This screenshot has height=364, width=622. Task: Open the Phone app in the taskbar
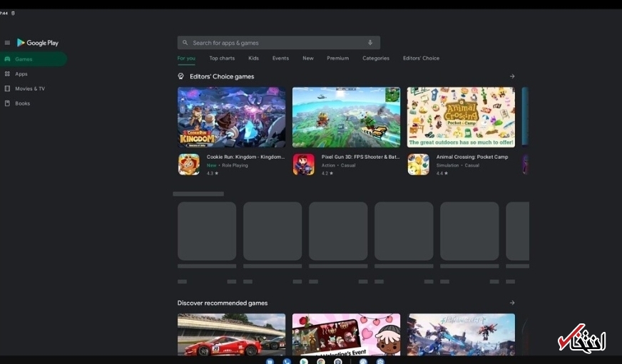coord(287,361)
